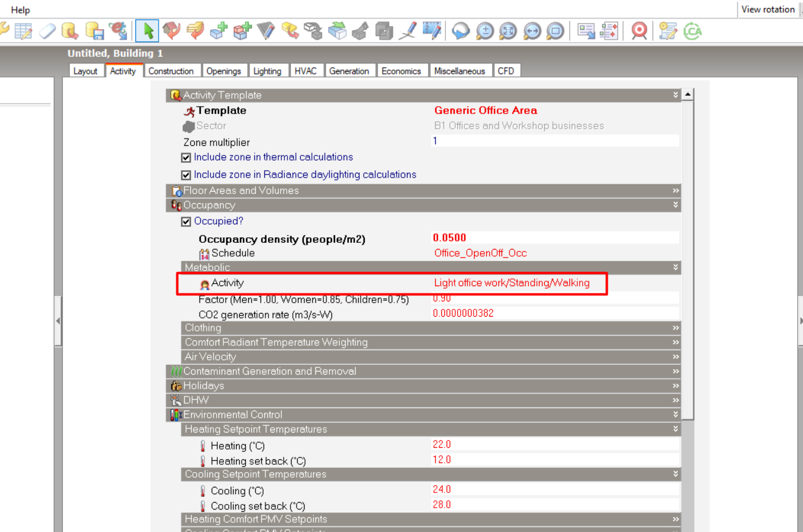803x532 pixels.
Task: Collapse the Activity Template section
Action: [x=675, y=95]
